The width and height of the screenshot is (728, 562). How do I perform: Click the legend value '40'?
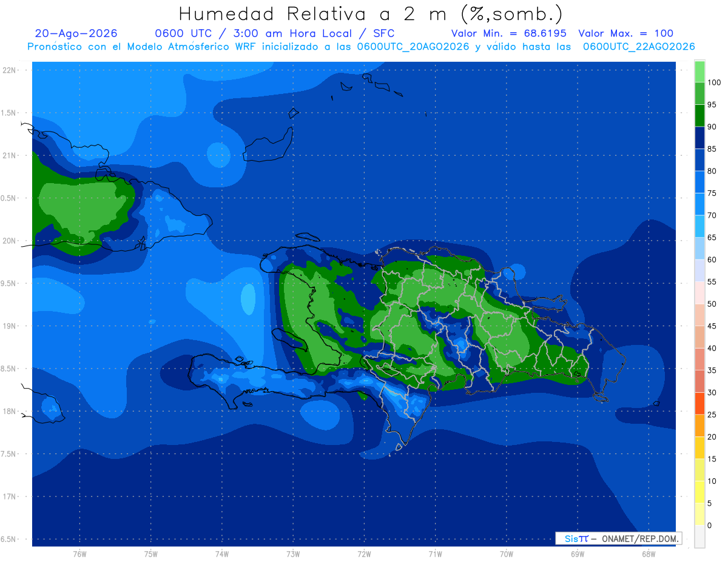(x=712, y=348)
